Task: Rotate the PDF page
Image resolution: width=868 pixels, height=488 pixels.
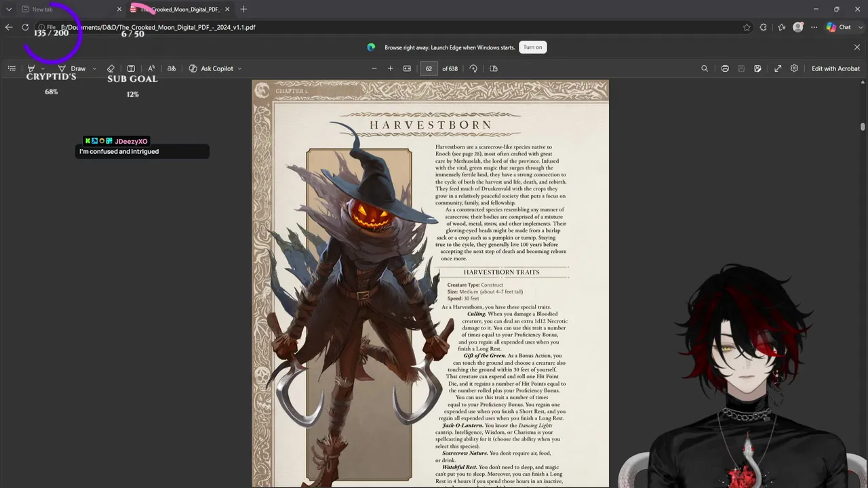Action: click(x=473, y=68)
